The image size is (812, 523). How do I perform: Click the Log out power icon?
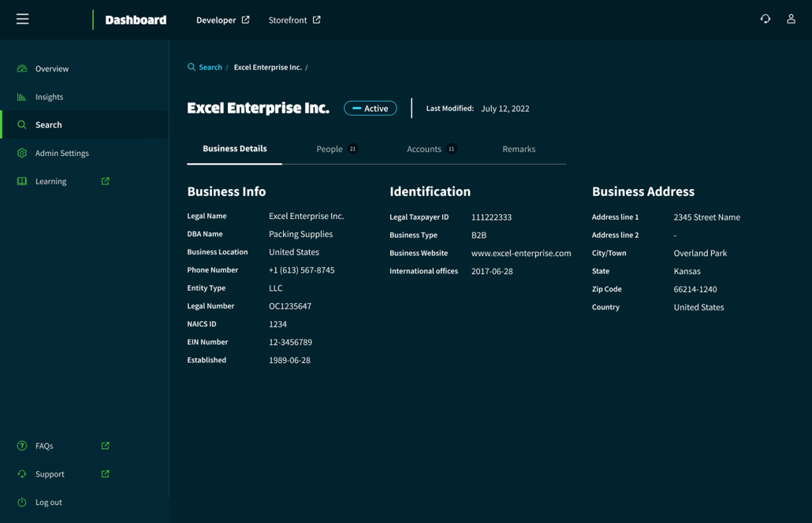coord(22,503)
